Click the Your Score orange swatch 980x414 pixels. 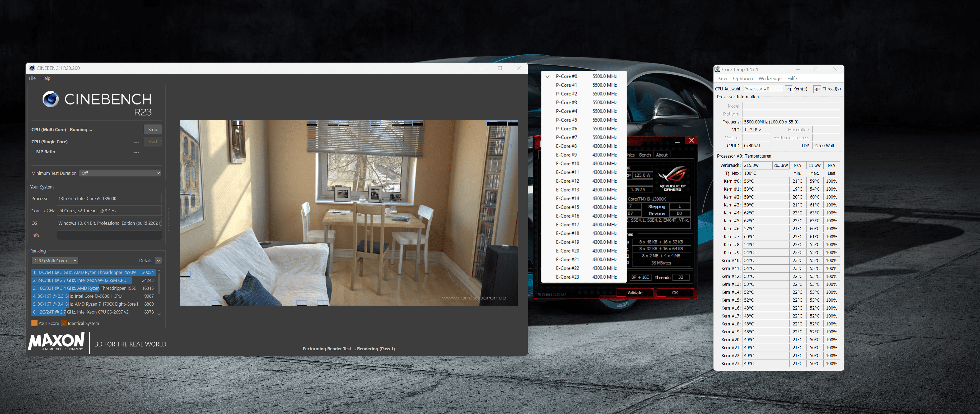click(34, 323)
